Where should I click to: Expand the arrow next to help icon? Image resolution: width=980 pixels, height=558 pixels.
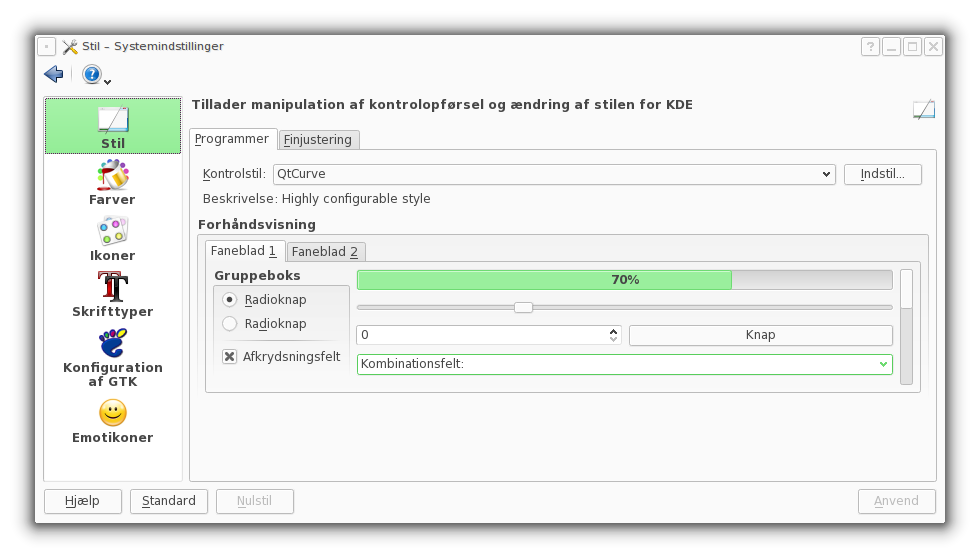(x=108, y=82)
